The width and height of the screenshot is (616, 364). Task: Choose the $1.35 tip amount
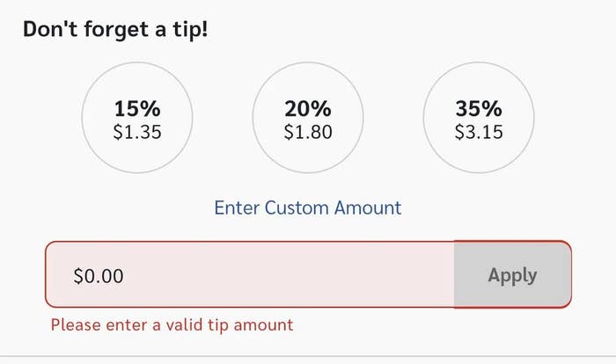point(137,133)
